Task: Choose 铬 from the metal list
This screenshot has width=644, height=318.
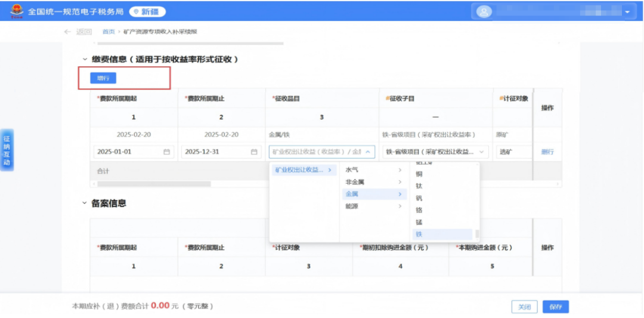Action: tap(442, 211)
